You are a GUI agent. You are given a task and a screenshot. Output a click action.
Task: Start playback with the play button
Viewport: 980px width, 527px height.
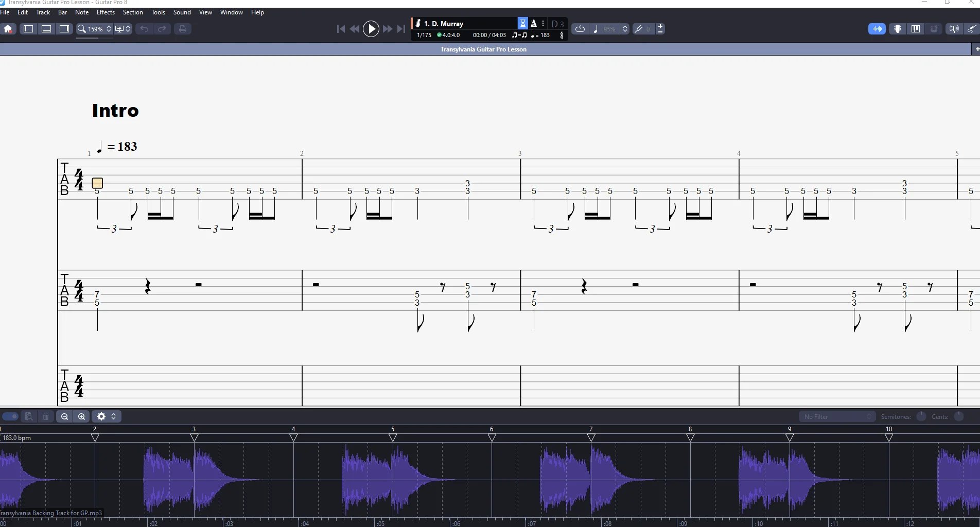click(x=371, y=29)
